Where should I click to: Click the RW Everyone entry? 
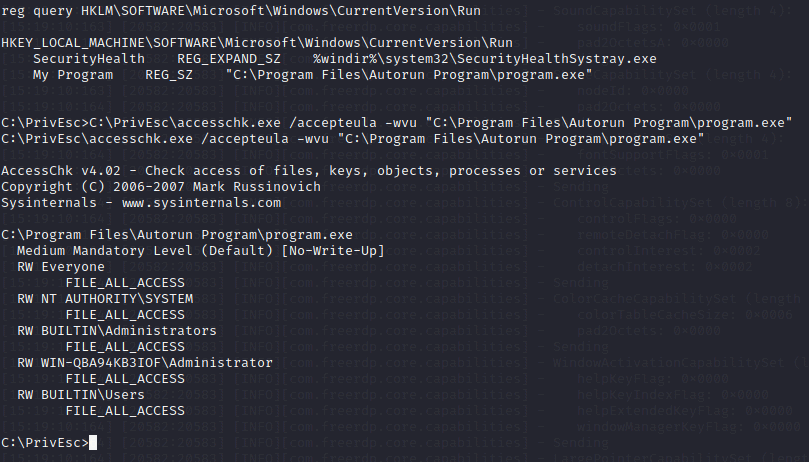tap(61, 267)
